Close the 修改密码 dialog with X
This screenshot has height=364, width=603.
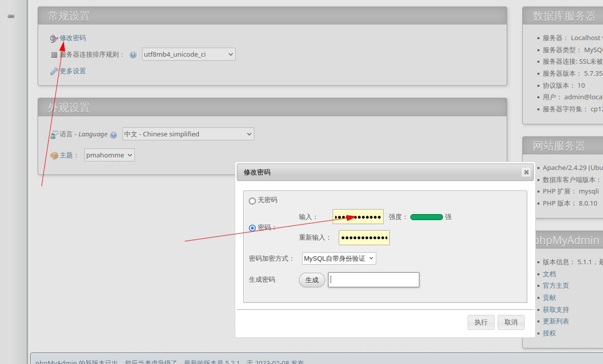[526, 172]
